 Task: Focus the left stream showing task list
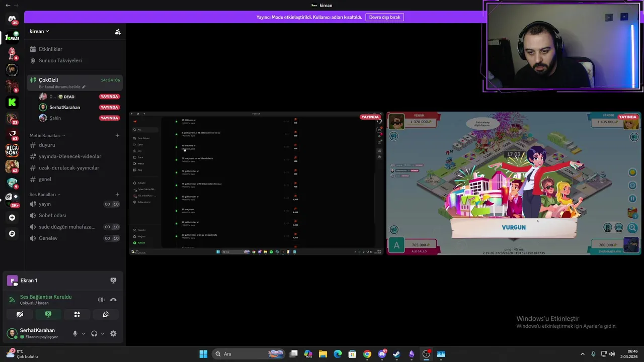(x=256, y=184)
